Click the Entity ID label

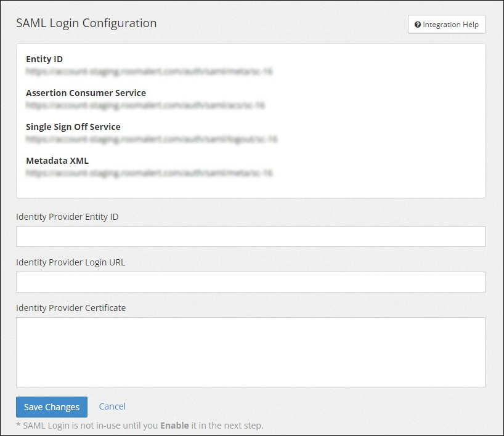44,59
